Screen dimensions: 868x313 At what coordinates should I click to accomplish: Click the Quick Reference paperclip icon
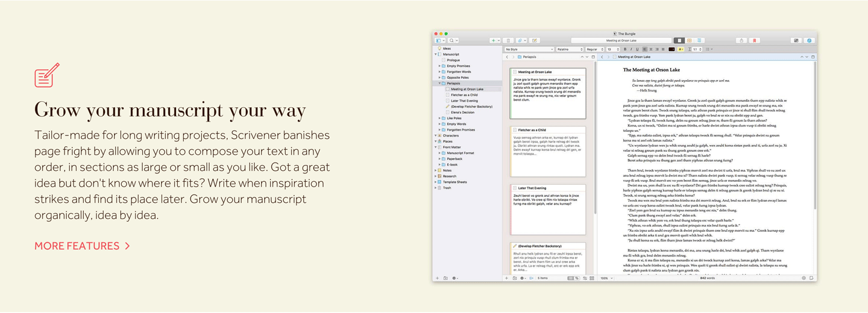[521, 41]
